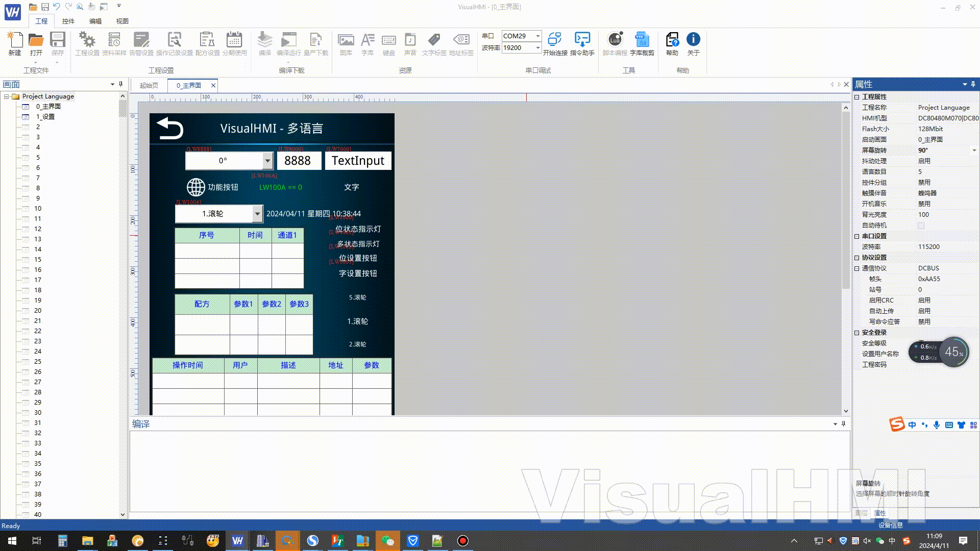Open 脚本编程 Lua script tool
Viewport: 980px width, 551px height.
coord(615,41)
